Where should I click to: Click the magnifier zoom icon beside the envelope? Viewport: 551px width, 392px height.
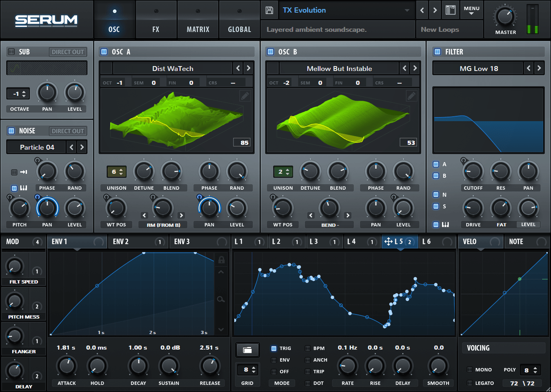click(221, 299)
